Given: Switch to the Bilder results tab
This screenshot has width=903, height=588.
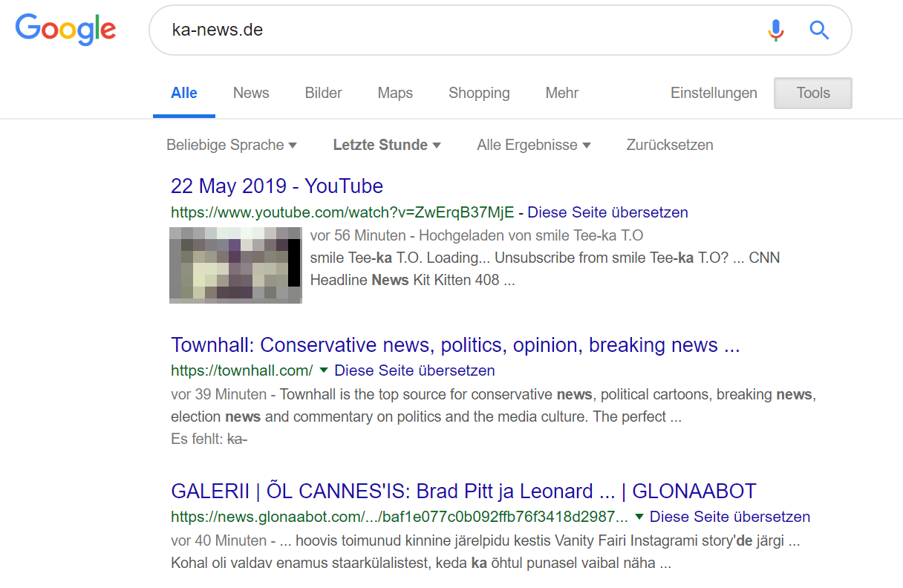Looking at the screenshot, I should 323,93.
